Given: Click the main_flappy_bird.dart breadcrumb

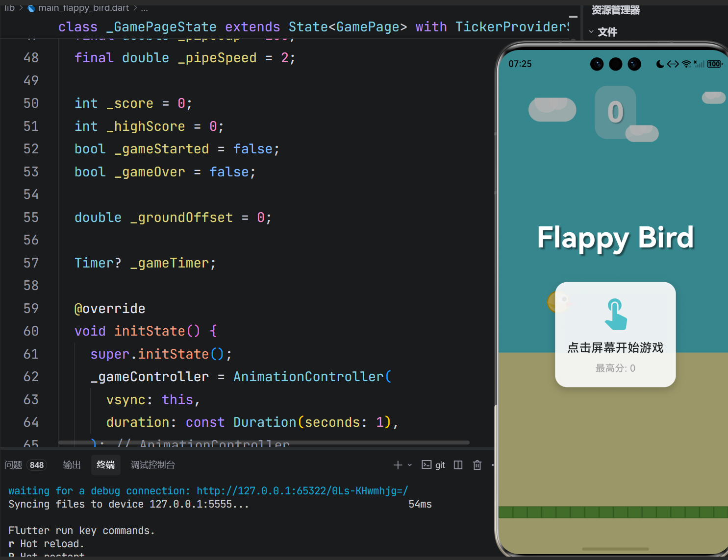Looking at the screenshot, I should 83,8.
